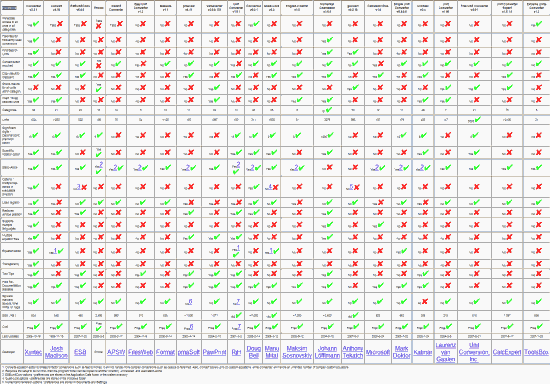Follow the PawPrint developer link
Screen dimensions: 550x384
(x=214, y=352)
